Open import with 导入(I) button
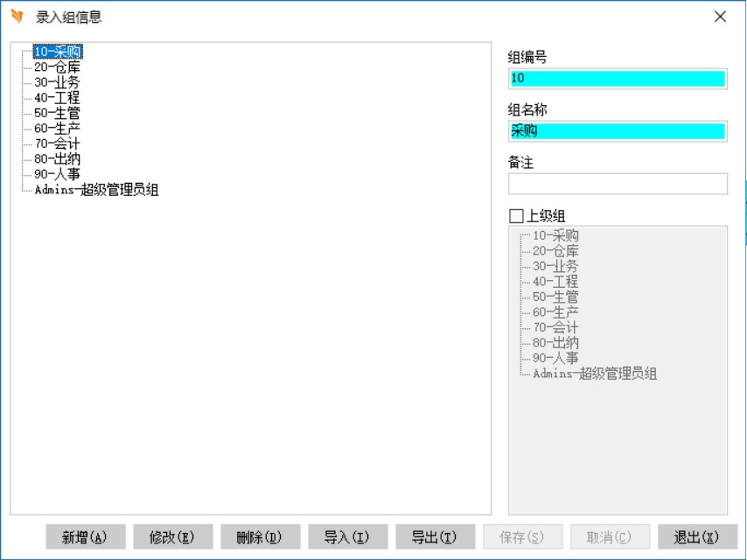The image size is (747, 560). pyautogui.click(x=347, y=537)
